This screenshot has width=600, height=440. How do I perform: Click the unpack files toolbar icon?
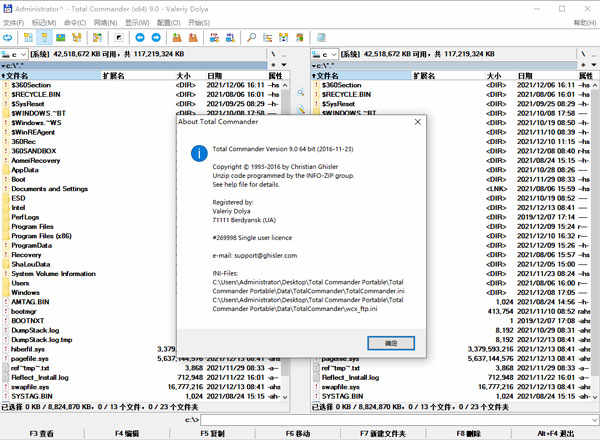[x=193, y=37]
